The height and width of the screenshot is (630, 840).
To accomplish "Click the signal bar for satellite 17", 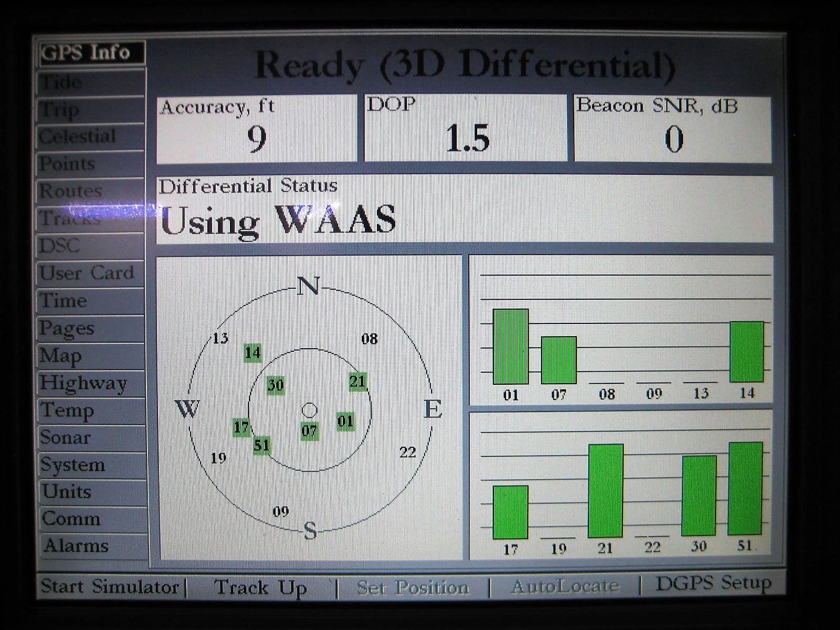I will click(x=510, y=512).
